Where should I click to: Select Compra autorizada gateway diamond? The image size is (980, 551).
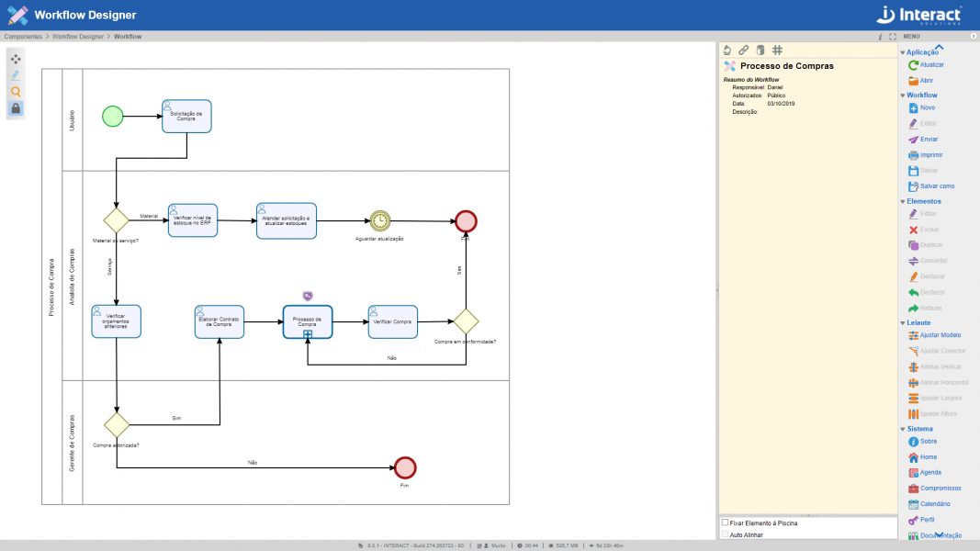coord(117,425)
